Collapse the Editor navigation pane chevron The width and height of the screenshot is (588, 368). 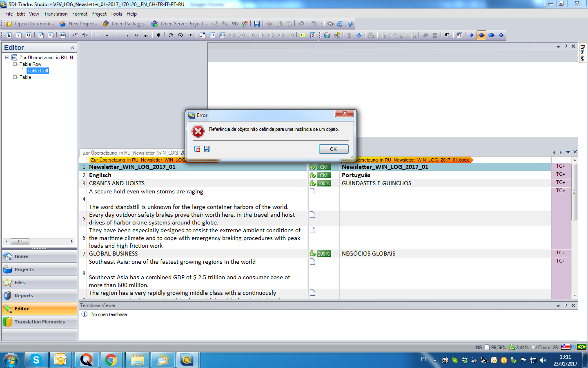click(72, 47)
